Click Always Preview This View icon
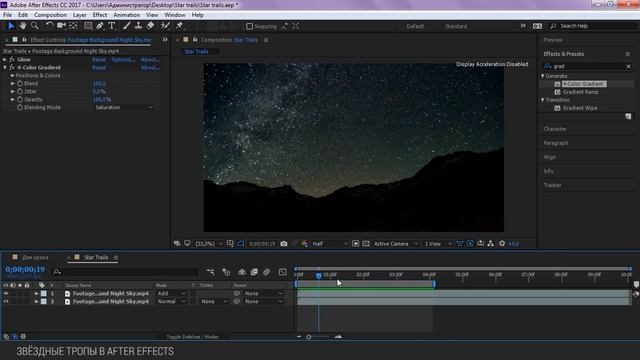 177,244
